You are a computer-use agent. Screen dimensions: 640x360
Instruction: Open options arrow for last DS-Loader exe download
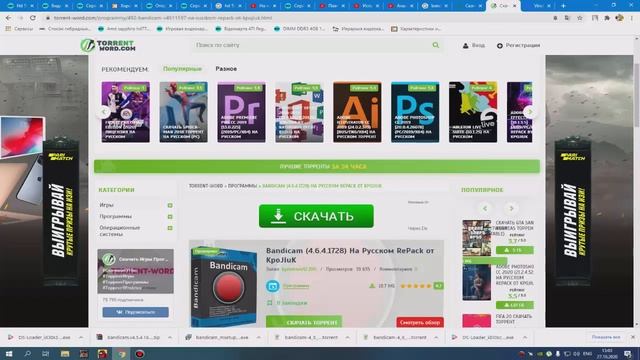[525, 338]
